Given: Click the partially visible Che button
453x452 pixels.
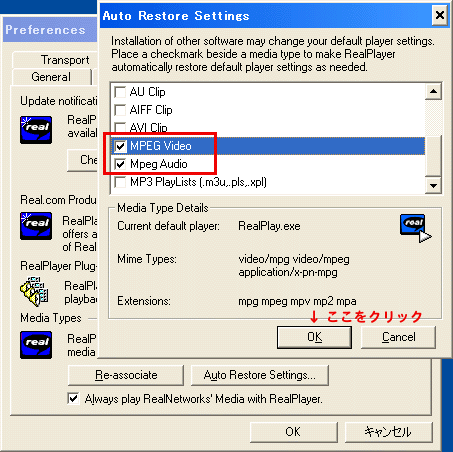Looking at the screenshot, I should [83, 160].
